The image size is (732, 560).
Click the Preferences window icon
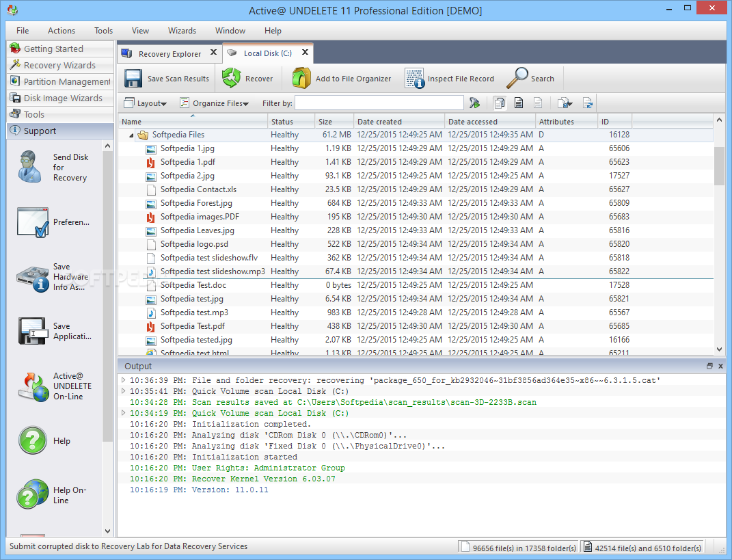[33, 222]
